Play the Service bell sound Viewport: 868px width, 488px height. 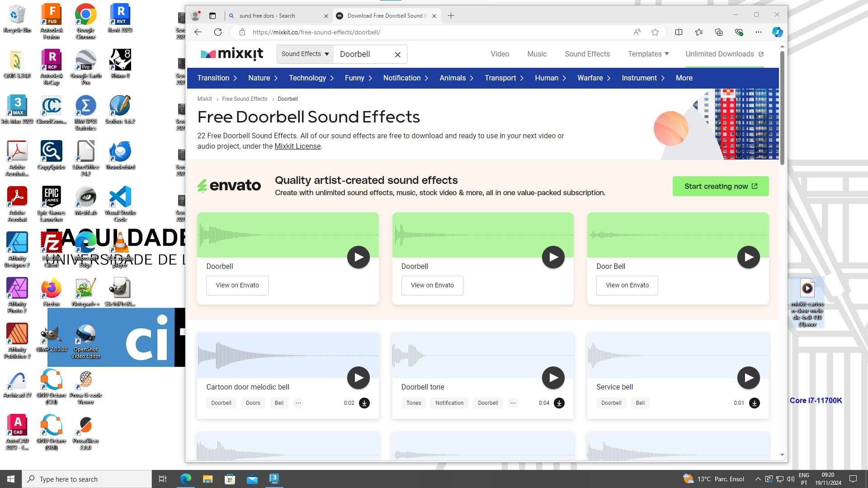point(749,378)
